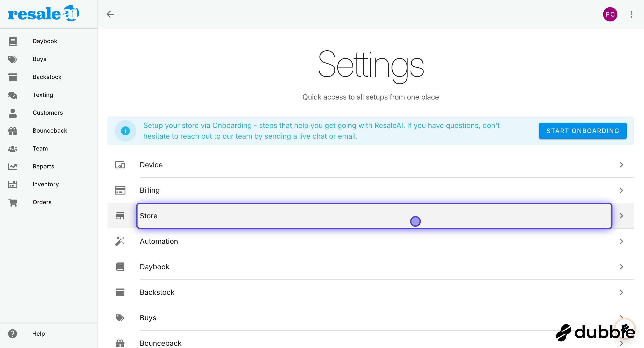Image resolution: width=644 pixels, height=348 pixels.
Task: Click the Customers person icon
Action: (x=13, y=113)
